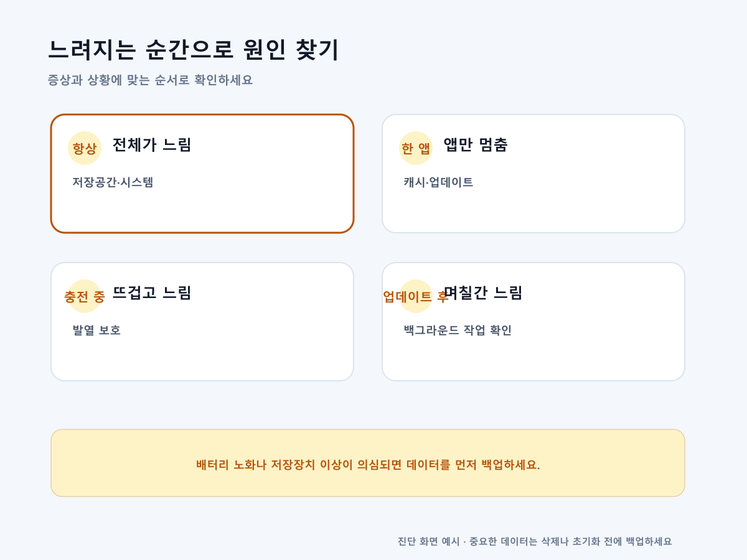Click the 한 앱 badge icon
747x560 pixels.
click(416, 148)
